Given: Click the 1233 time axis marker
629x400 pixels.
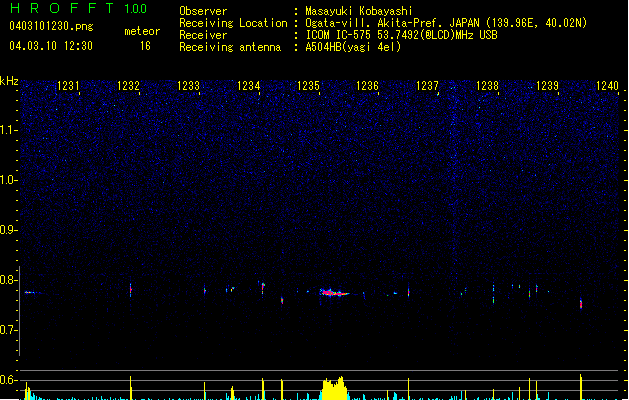Looking at the screenshot, I should point(188,85).
